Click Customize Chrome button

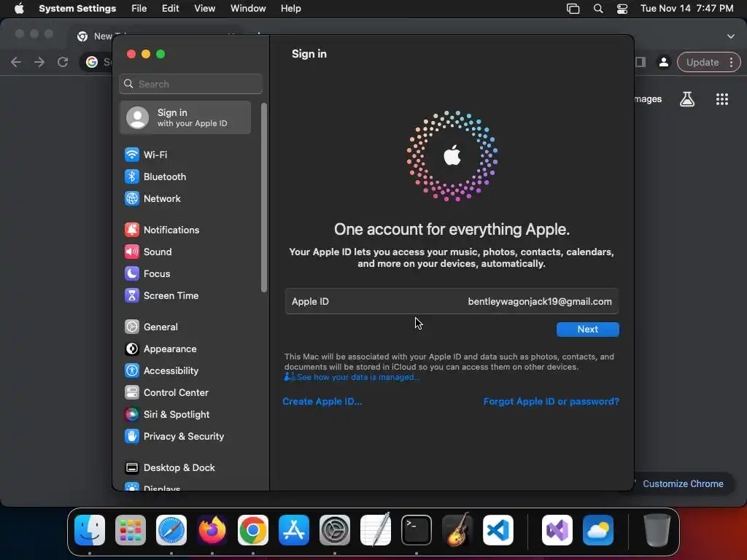click(x=682, y=484)
